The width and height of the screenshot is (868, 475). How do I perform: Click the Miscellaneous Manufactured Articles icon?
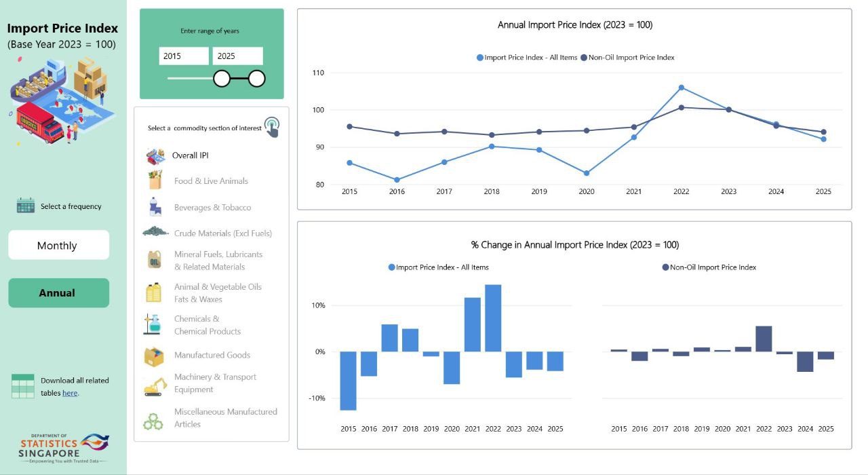[153, 421]
